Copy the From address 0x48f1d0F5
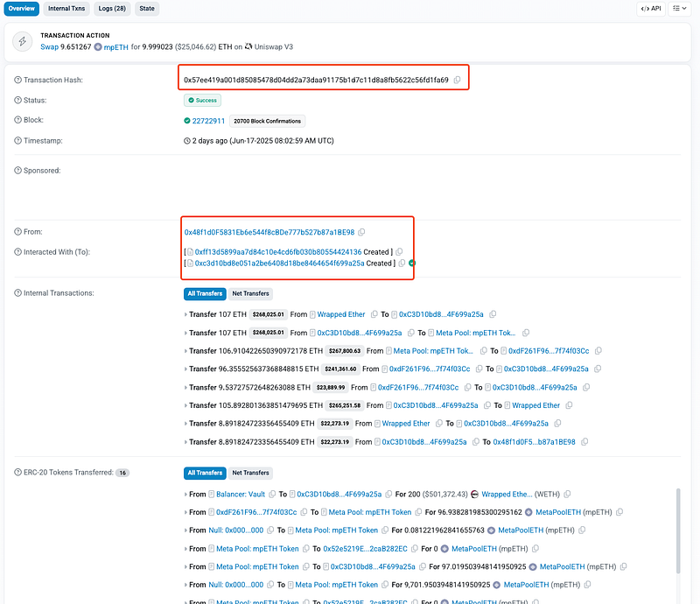Screen dimensions: 700x604 click(361, 232)
